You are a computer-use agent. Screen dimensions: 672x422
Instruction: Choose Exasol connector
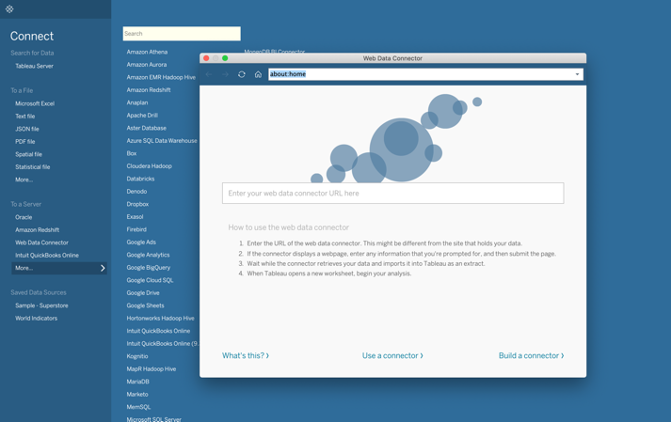point(135,217)
